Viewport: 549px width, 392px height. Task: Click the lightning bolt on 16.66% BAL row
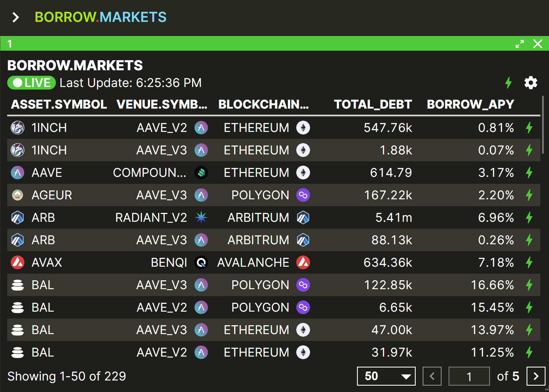pos(529,285)
